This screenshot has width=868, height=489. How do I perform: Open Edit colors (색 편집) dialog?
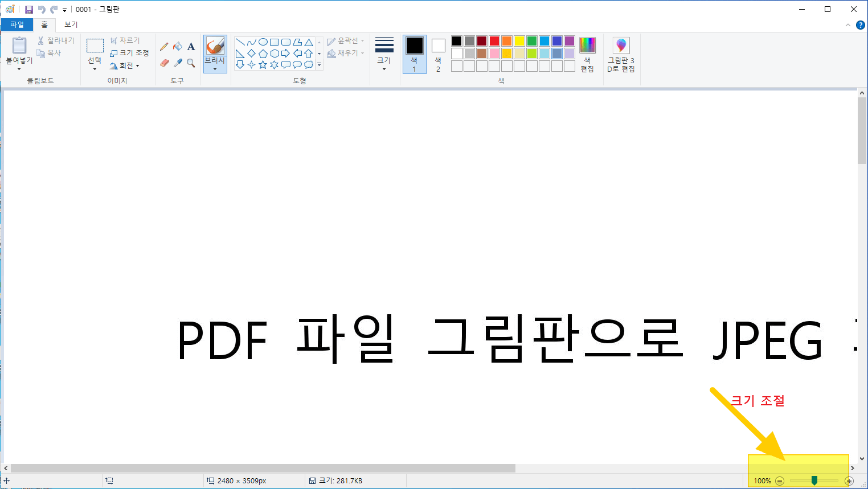coord(587,55)
